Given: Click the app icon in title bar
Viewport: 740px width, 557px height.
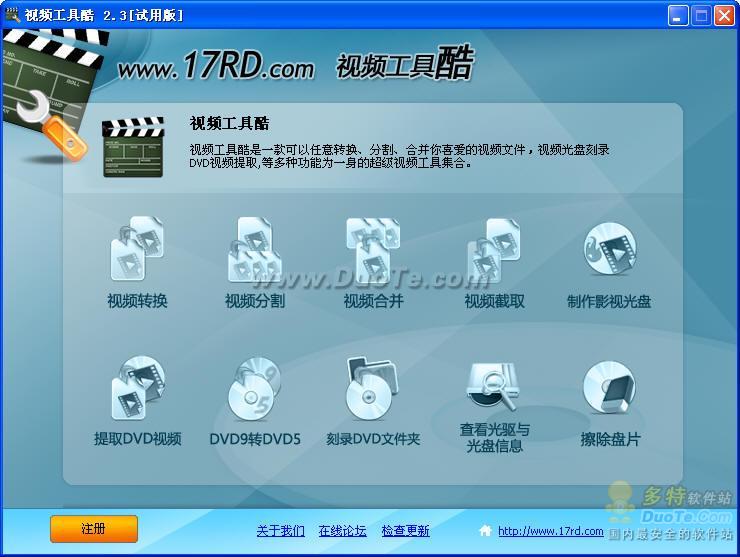Looking at the screenshot, I should (11, 15).
